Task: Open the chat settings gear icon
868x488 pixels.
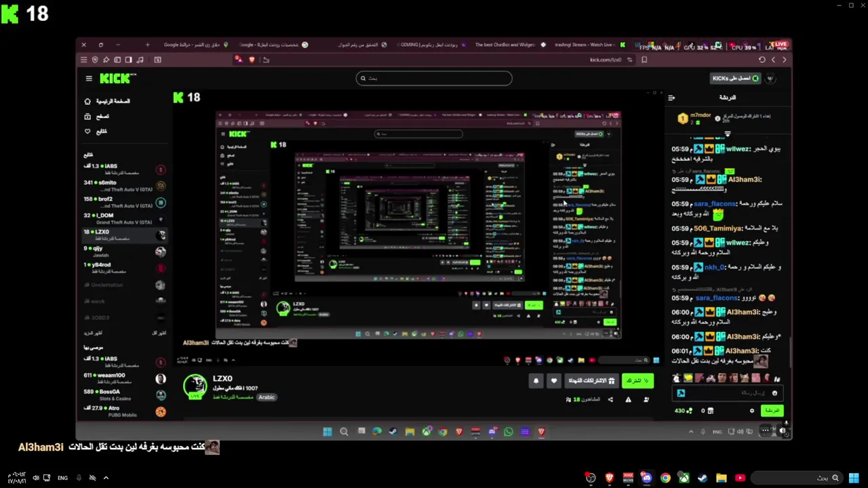Action: click(751, 411)
